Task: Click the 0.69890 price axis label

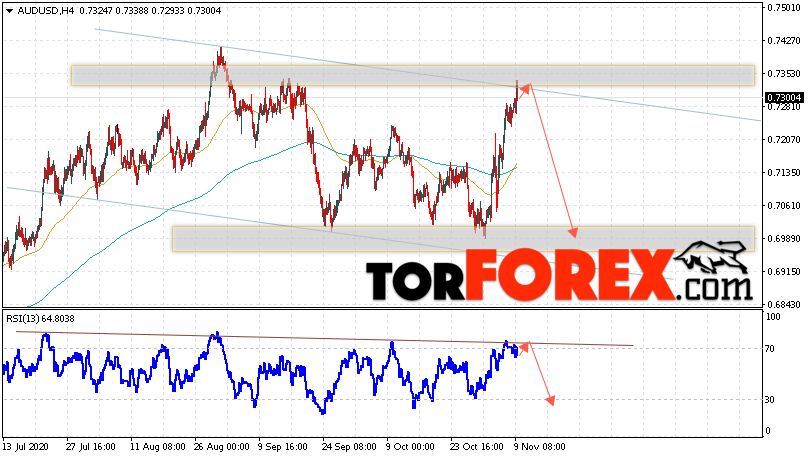Action: point(784,239)
